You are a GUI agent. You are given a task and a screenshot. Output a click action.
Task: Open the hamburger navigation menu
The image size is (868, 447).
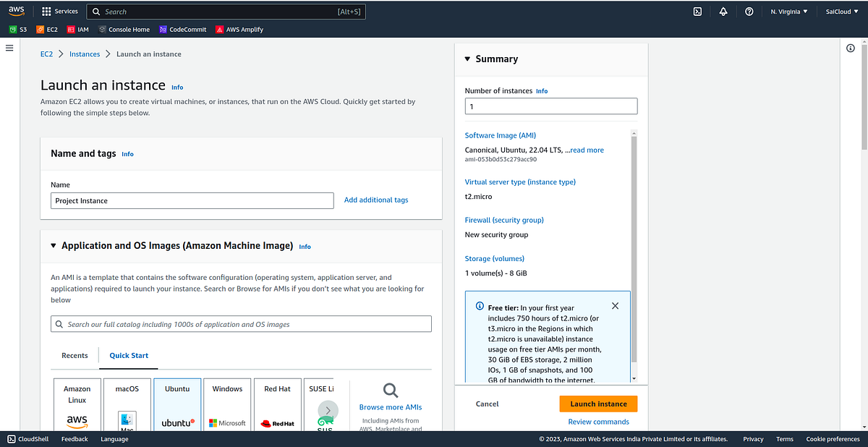pyautogui.click(x=9, y=48)
